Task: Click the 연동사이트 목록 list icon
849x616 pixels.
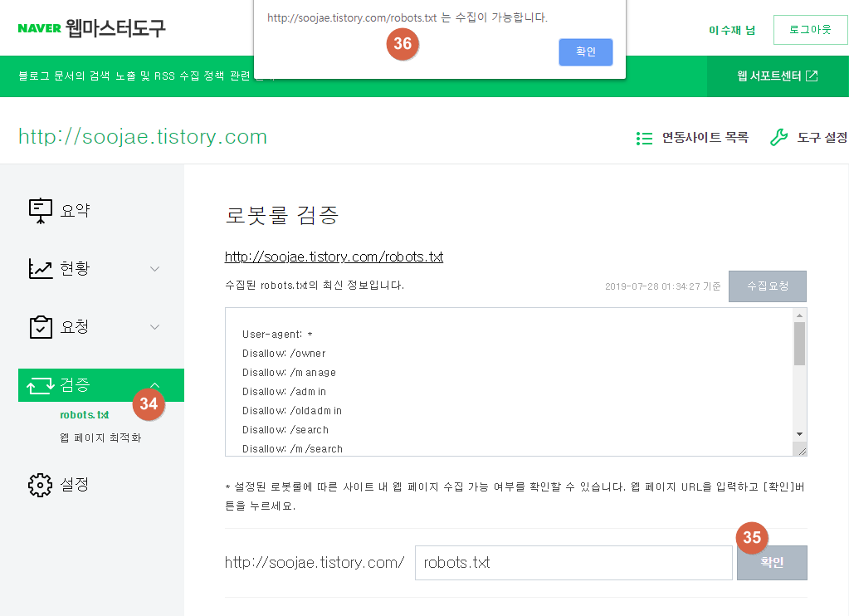Action: click(x=644, y=138)
